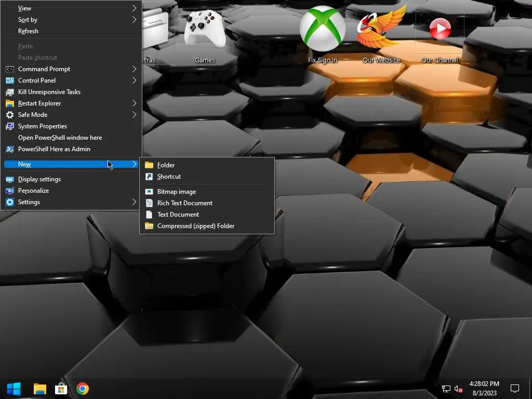Click the muted speaker volume icon
The image size is (532, 399).
[x=459, y=389]
